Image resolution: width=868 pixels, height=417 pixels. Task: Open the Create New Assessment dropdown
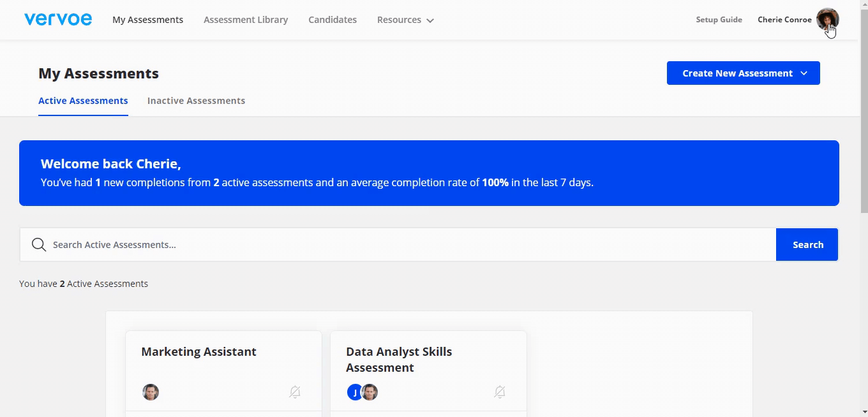(744, 73)
